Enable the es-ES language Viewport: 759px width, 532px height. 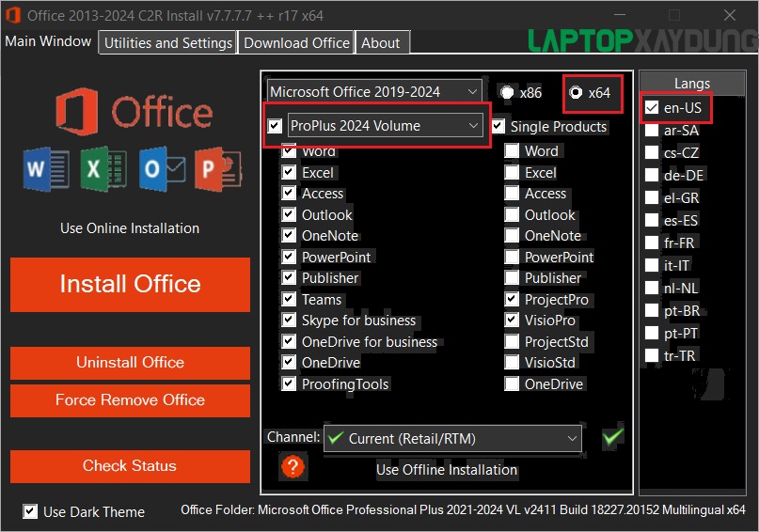(x=652, y=221)
